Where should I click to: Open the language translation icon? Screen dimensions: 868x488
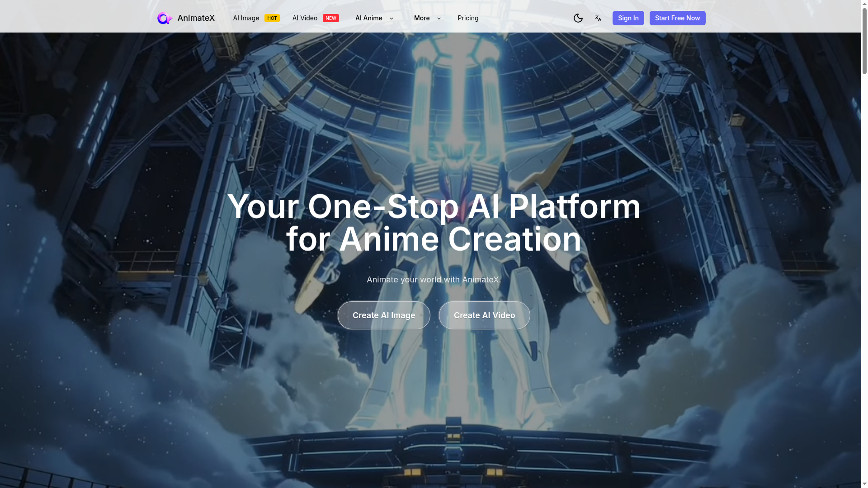(x=598, y=18)
